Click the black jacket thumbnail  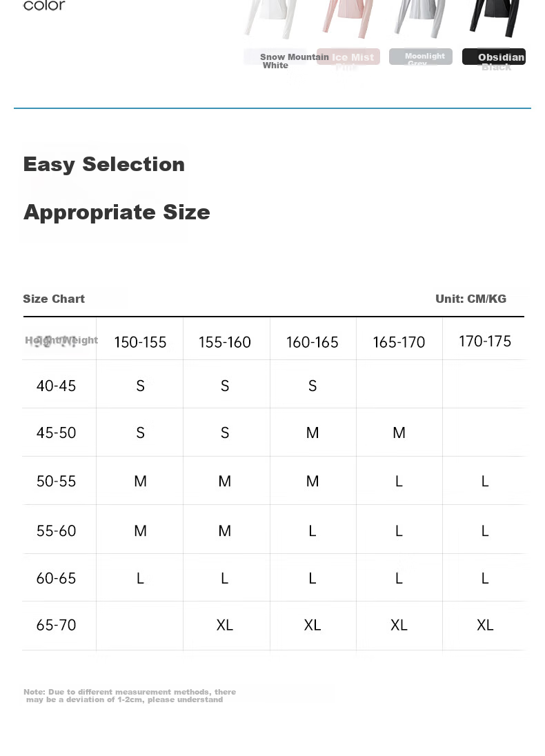494,19
